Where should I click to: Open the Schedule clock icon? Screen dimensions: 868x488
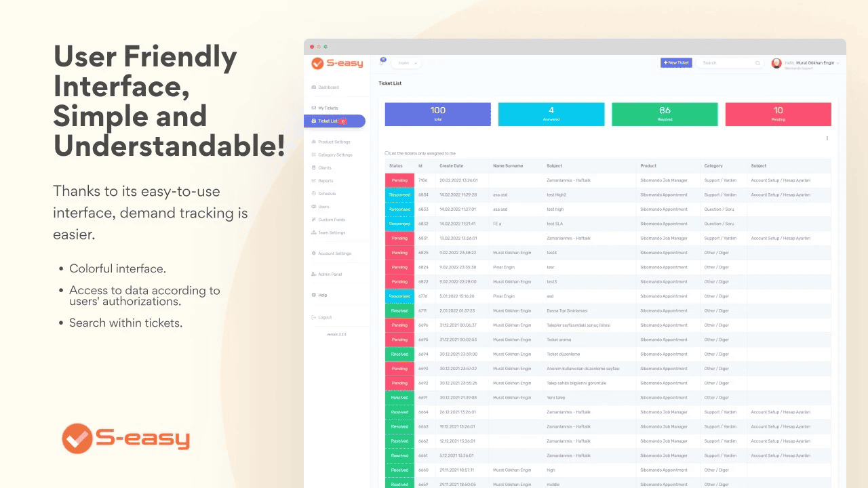[313, 194]
